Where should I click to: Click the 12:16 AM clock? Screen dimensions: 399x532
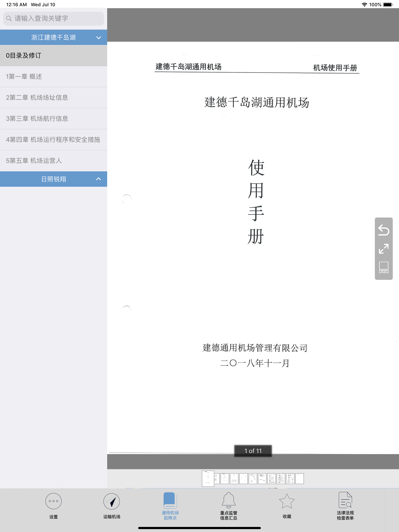16,4
